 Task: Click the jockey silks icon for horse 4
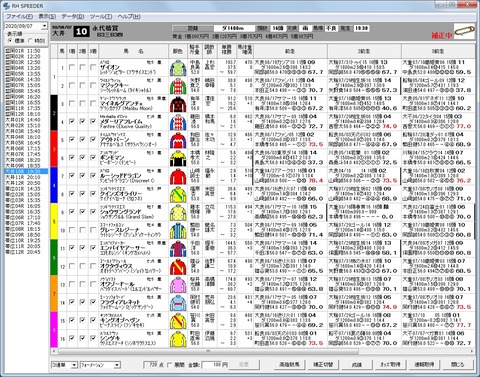[178, 122]
